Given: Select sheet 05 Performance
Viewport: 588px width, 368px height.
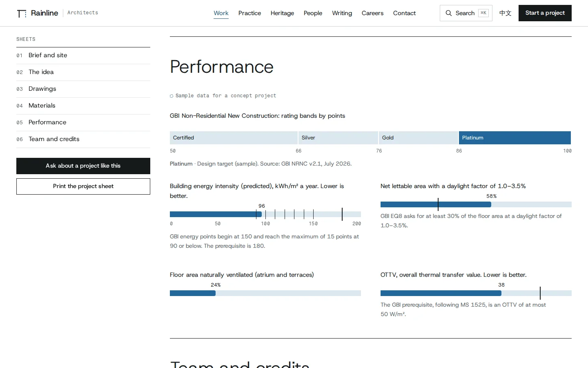Looking at the screenshot, I should pyautogui.click(x=83, y=123).
